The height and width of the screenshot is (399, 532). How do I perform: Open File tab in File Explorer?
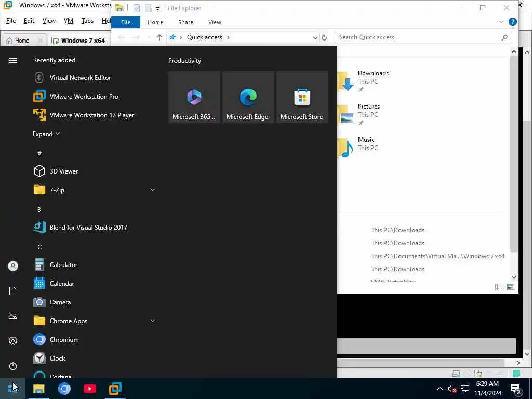click(126, 22)
